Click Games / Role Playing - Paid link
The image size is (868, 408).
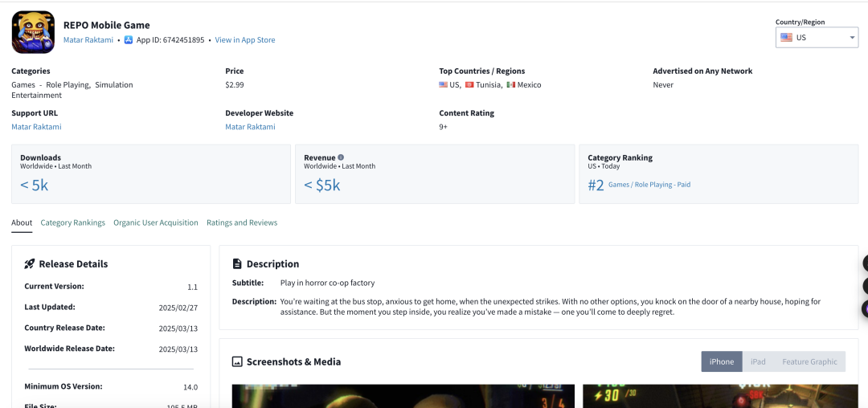pyautogui.click(x=649, y=185)
